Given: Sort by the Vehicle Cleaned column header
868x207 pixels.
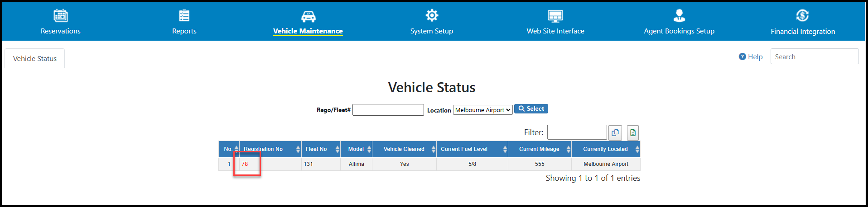Looking at the screenshot, I should click(404, 149).
